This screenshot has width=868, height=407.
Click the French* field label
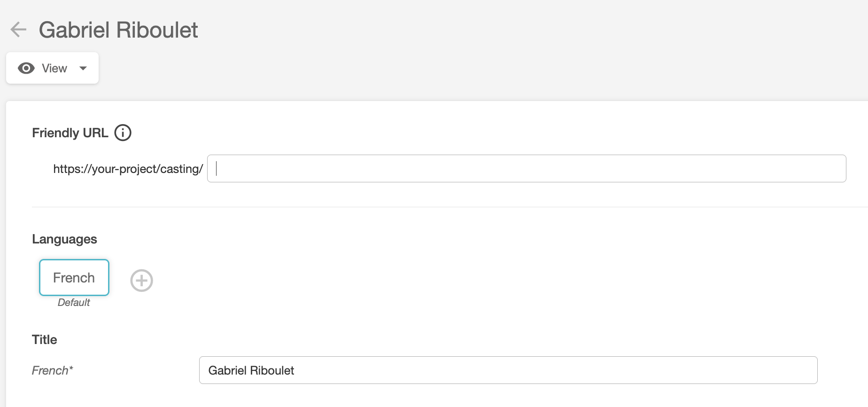(53, 371)
